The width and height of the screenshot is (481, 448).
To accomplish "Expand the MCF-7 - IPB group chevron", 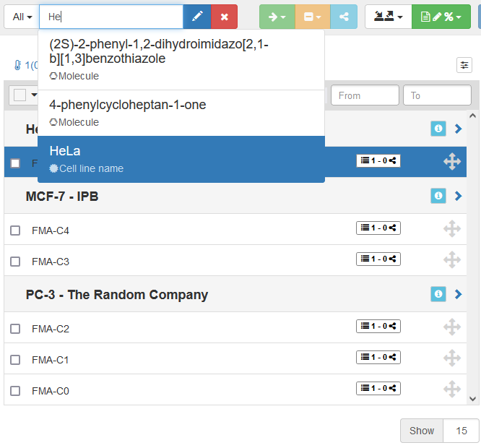I will pos(458,196).
